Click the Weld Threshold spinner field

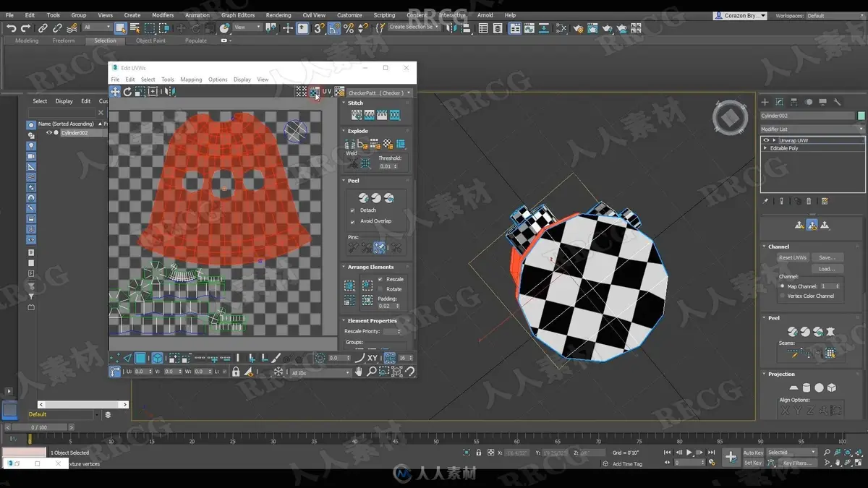click(387, 166)
